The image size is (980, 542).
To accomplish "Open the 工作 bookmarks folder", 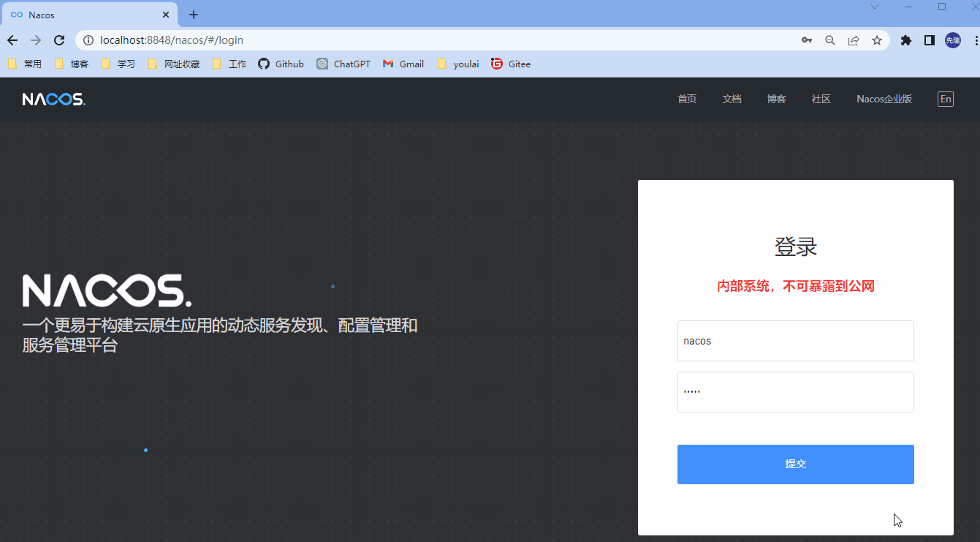I will pos(229,64).
